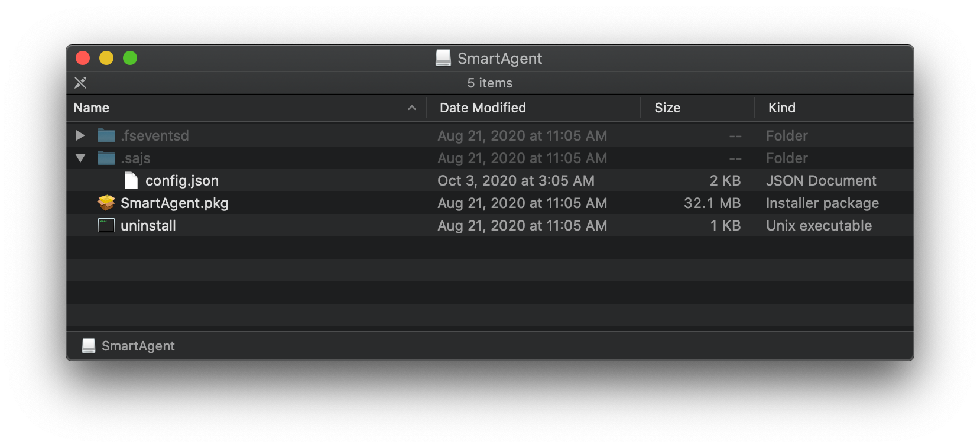Select the uninstall file name

tap(148, 226)
